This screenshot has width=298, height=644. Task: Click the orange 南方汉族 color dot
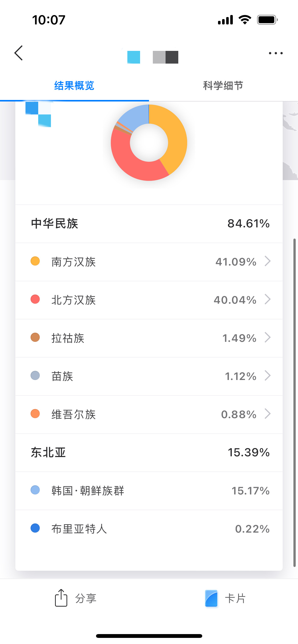point(35,261)
